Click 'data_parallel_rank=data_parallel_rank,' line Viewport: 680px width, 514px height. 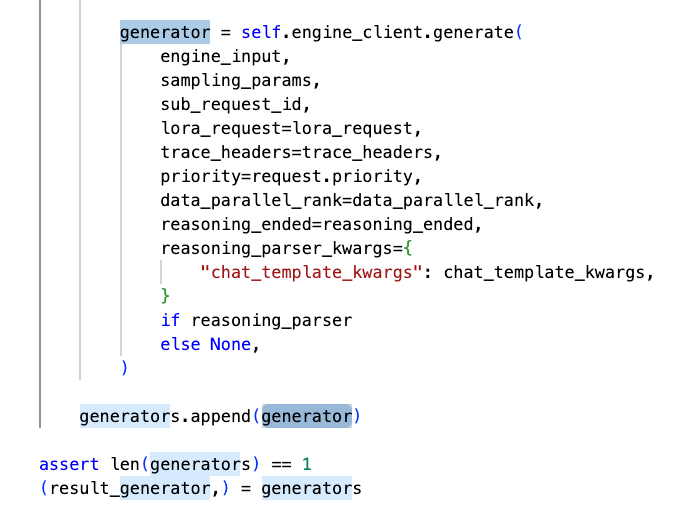[x=351, y=200]
